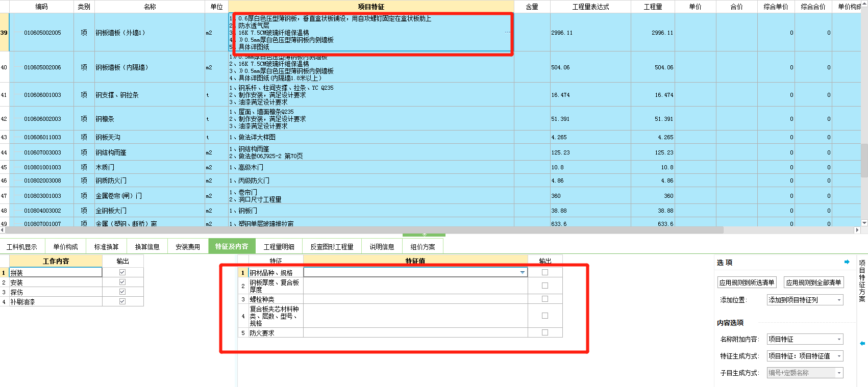The width and height of the screenshot is (868, 387).
Task: Click the horizontal scrollbar's right arrow
Action: coord(857,230)
